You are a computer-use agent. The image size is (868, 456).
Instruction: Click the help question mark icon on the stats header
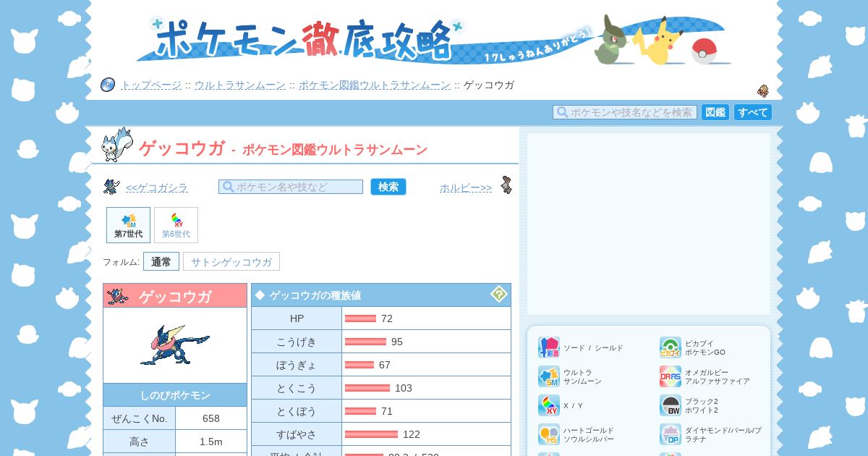point(499,294)
